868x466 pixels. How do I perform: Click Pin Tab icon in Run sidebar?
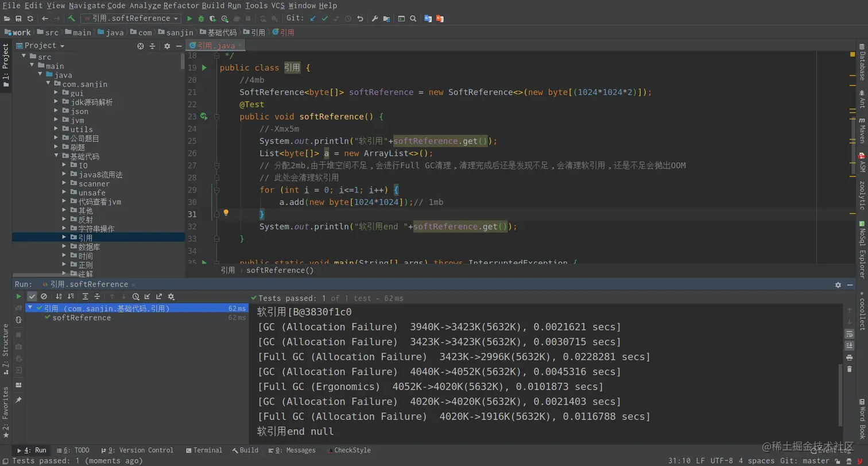pyautogui.click(x=19, y=400)
